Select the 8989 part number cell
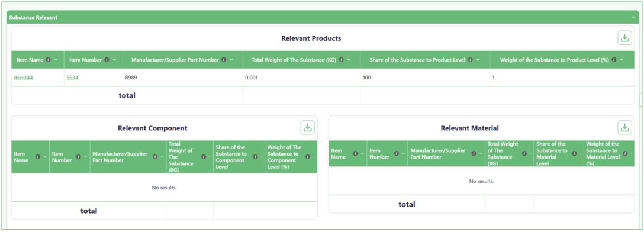644x232 pixels. coord(183,77)
